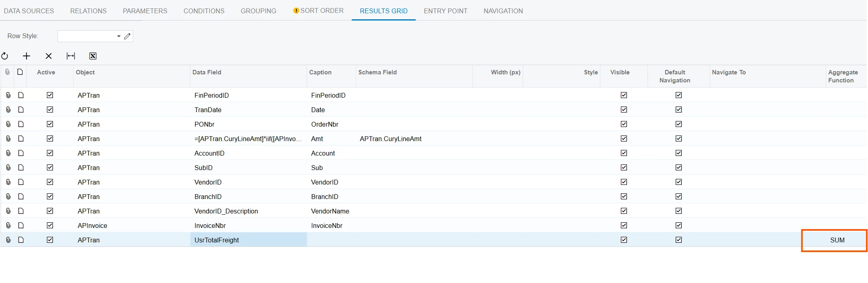868x283 pixels.
Task: Open note for the AccountID row
Action: pyautogui.click(x=21, y=153)
